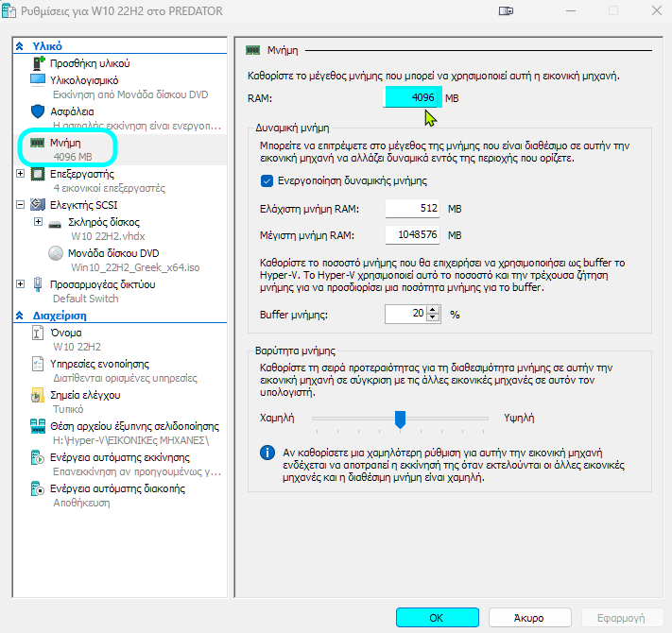The image size is (672, 633).
Task: Click the Add Hardware (Προσθήκη υλικού) icon
Action: tap(38, 63)
